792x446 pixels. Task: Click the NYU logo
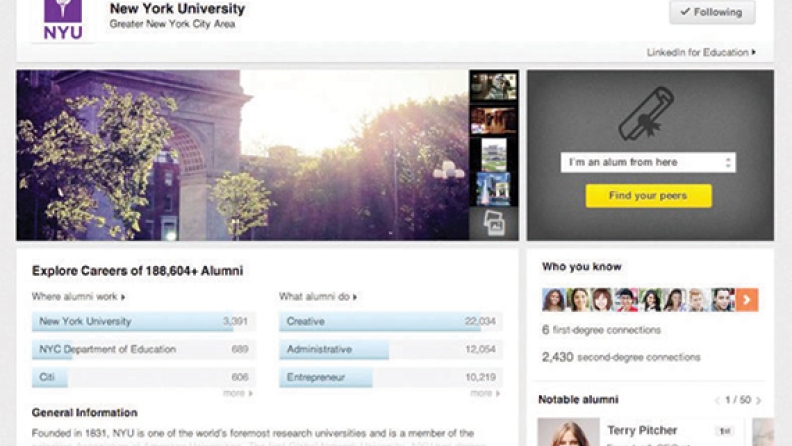[63, 20]
